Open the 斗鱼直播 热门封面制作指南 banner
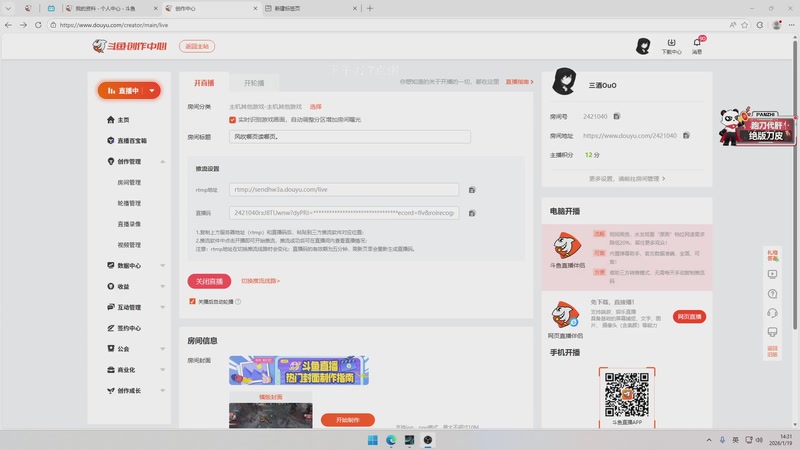This screenshot has width=800, height=450. 299,370
